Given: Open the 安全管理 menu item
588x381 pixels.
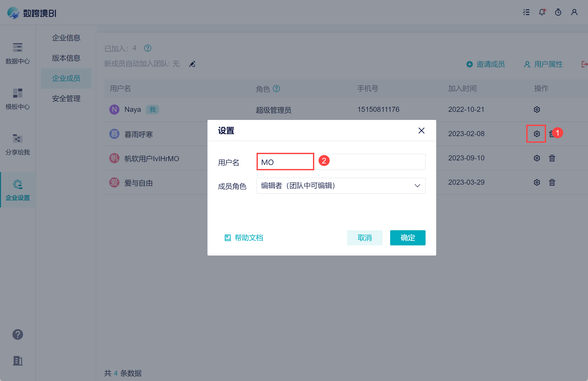Looking at the screenshot, I should pos(66,99).
